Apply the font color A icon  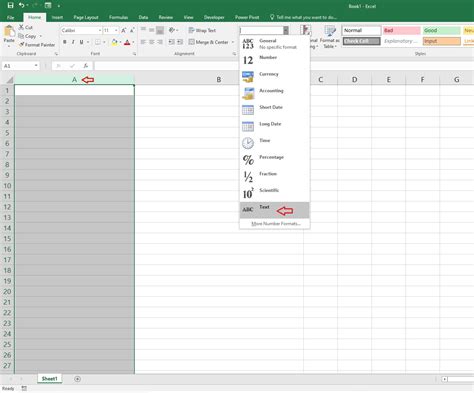point(127,42)
